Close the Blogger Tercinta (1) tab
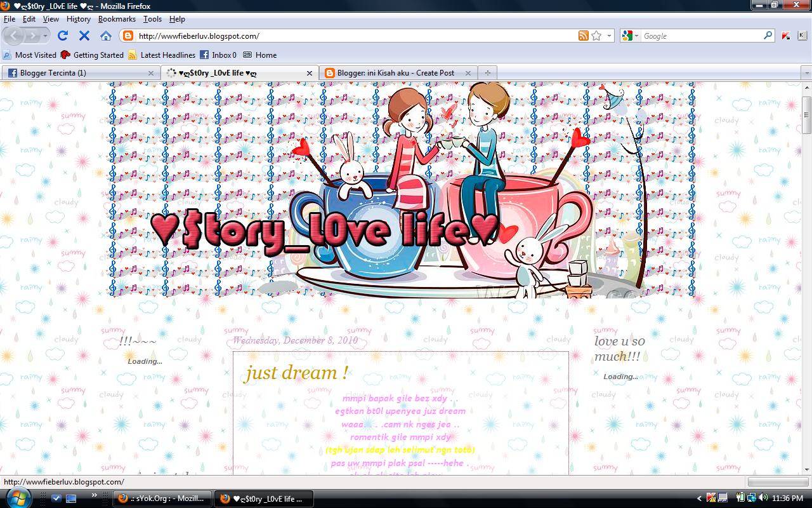Screen dimensions: 812x508 151,73
